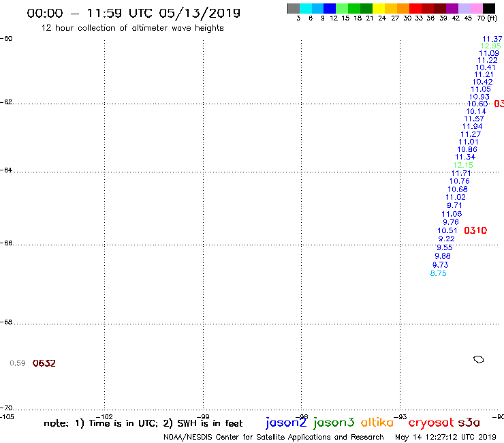504x443 pixels.
Task: Click the wave height value 11.27
Action: coord(471,134)
